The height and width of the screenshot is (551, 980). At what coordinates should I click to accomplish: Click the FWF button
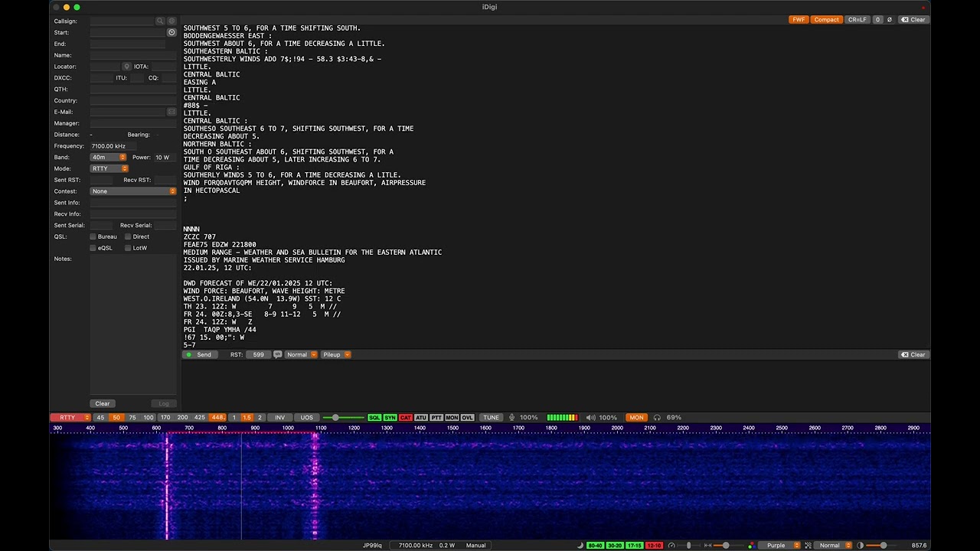(799, 20)
